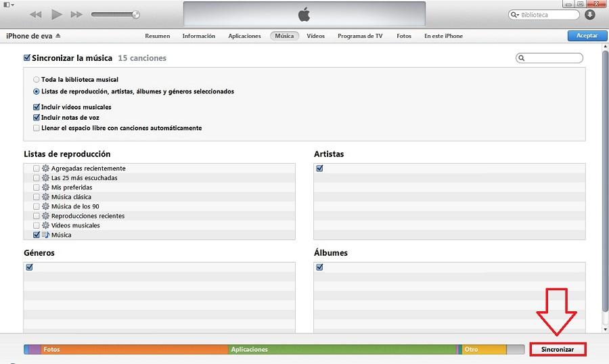
Task: Click the playlist icon next to Música
Action: [45, 235]
